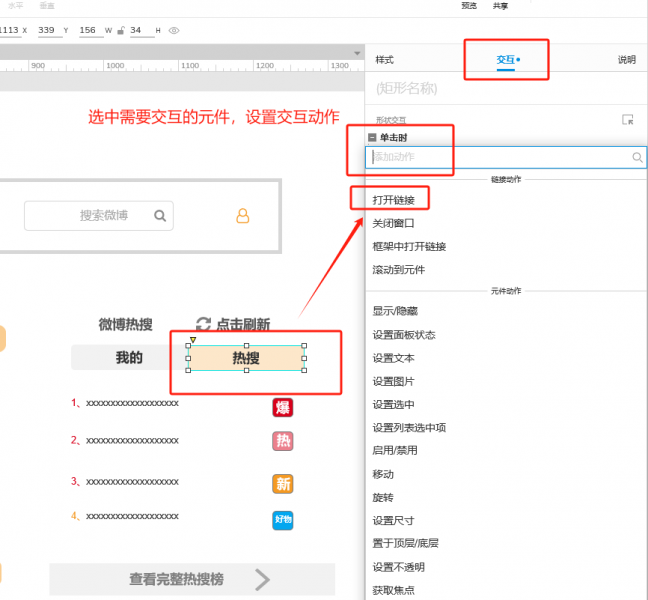Click hot search row numbered 1
Viewport: 648px width, 600px height.
point(125,403)
